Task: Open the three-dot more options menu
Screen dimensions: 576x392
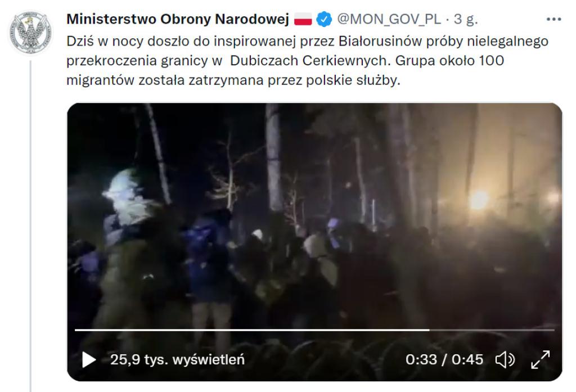Action: click(x=553, y=19)
